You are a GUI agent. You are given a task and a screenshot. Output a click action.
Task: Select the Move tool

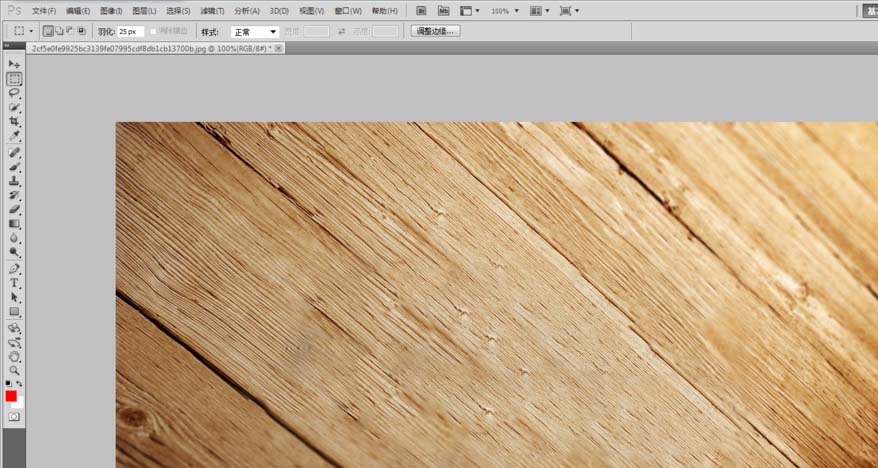(14, 64)
